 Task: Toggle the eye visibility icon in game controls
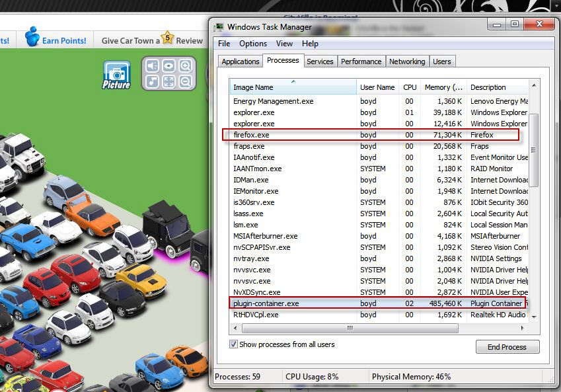(169, 66)
